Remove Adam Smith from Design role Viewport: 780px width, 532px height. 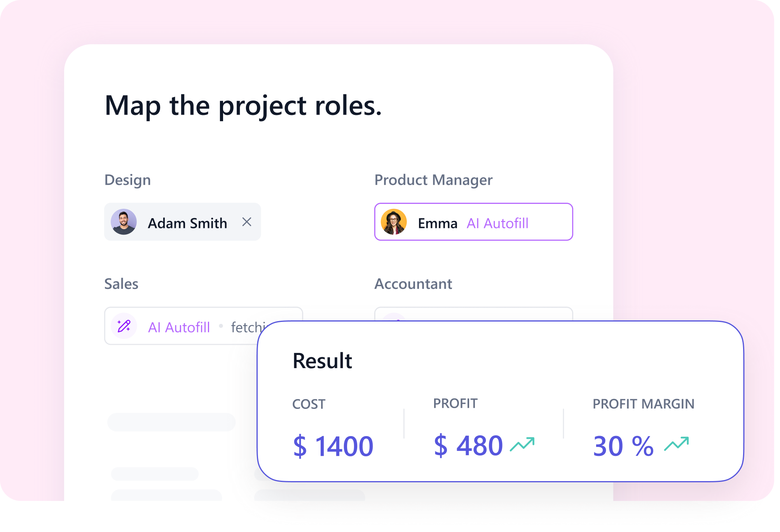247,222
